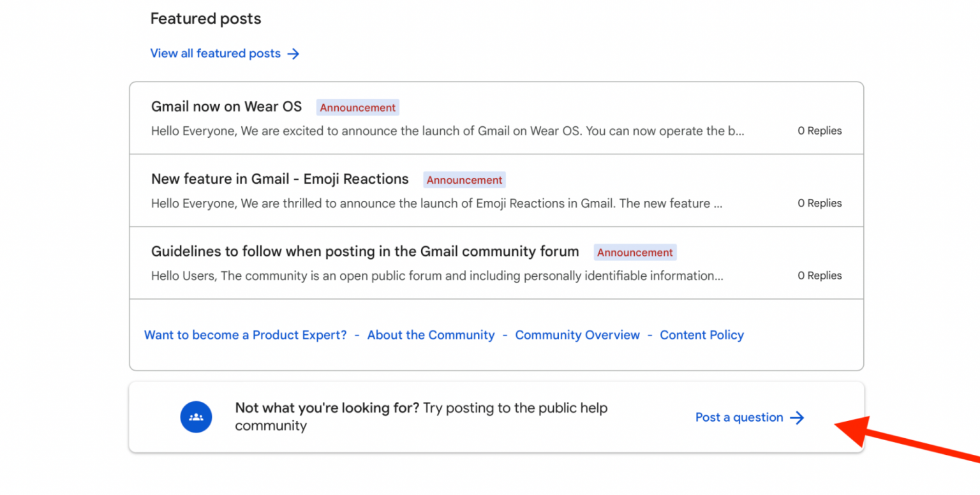Click the blue community people icon
Viewport: 980px width, 495px height.
coord(196,417)
